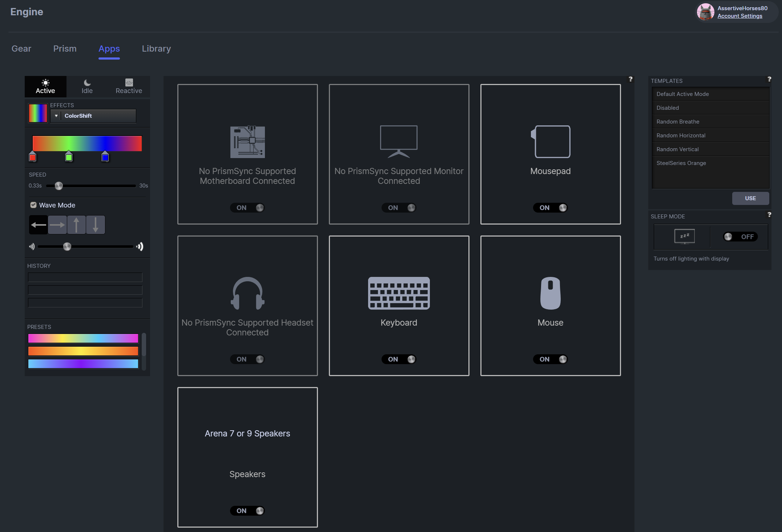Click the monitor device icon
Image resolution: width=782 pixels, height=532 pixels.
point(399,142)
